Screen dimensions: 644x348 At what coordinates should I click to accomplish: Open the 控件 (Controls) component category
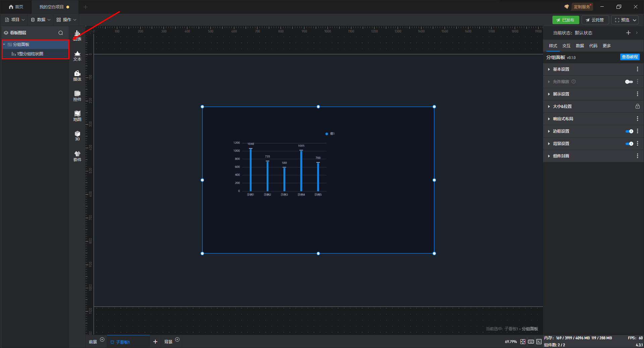click(x=77, y=96)
